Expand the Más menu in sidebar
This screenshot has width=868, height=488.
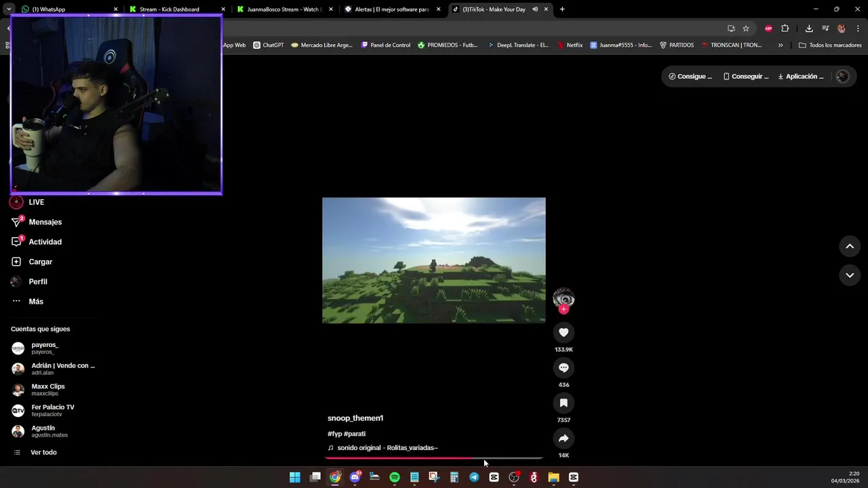pos(27,302)
